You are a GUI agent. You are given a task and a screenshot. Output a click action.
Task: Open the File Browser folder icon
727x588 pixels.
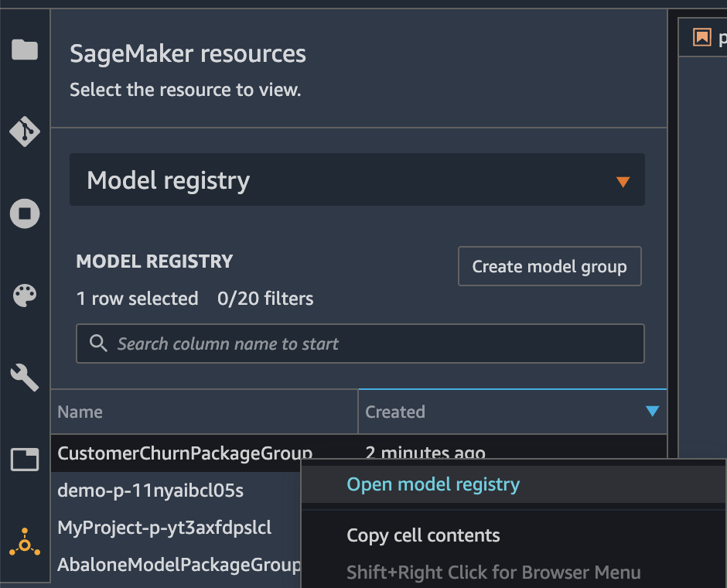pos(25,50)
